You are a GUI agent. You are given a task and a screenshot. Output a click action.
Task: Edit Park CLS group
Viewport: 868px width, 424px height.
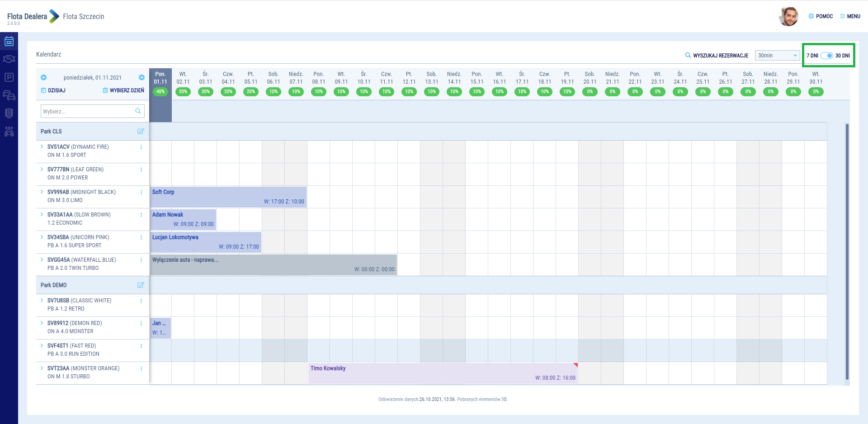(141, 132)
